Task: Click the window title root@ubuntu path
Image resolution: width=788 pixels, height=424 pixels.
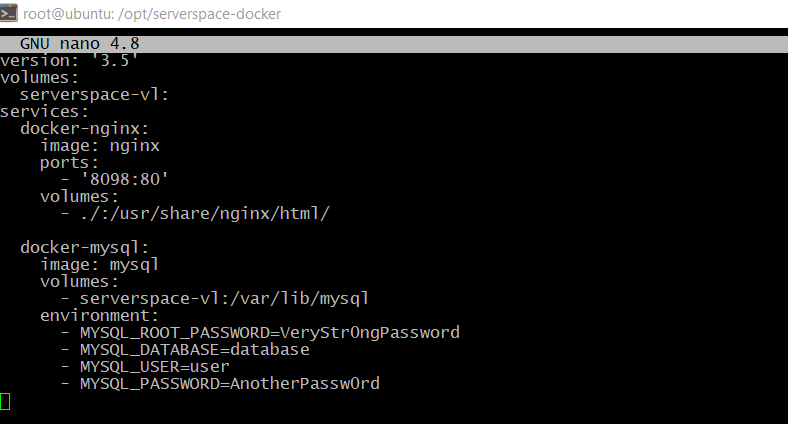Action: coord(152,14)
